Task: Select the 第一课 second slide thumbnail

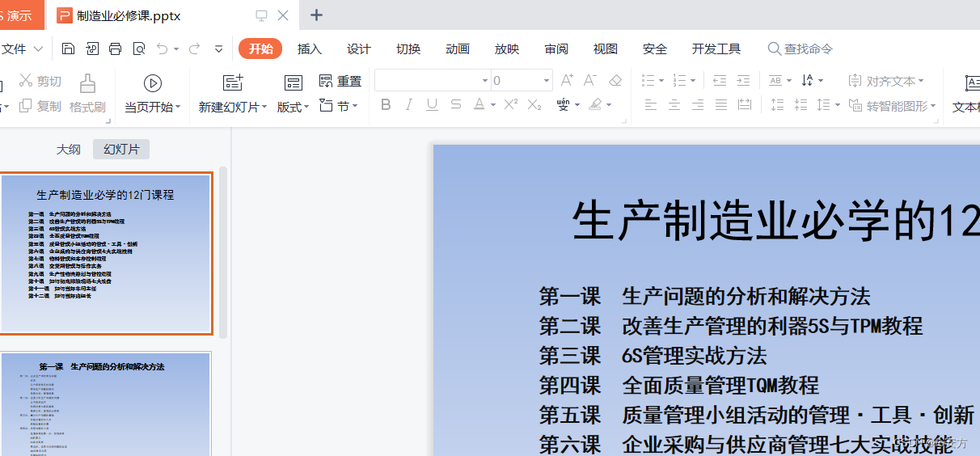Action: coord(105,403)
